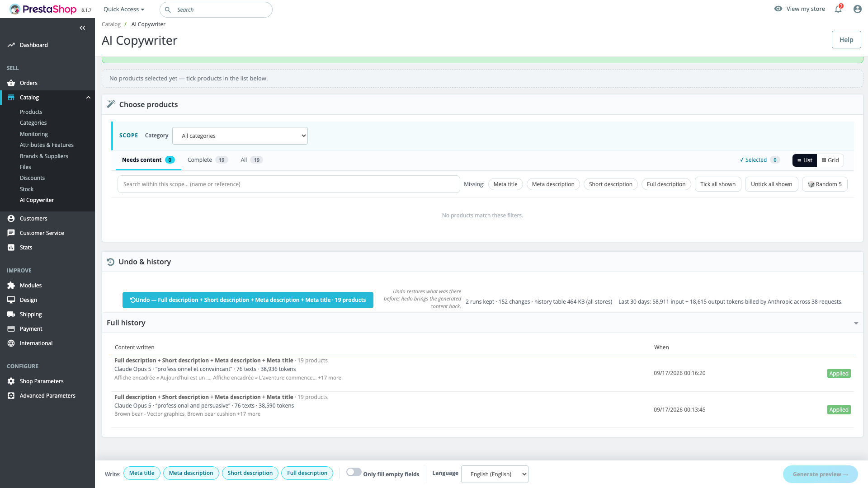Image resolution: width=868 pixels, height=488 pixels.
Task: Toggle the Meta description write chip
Action: pos(191,473)
